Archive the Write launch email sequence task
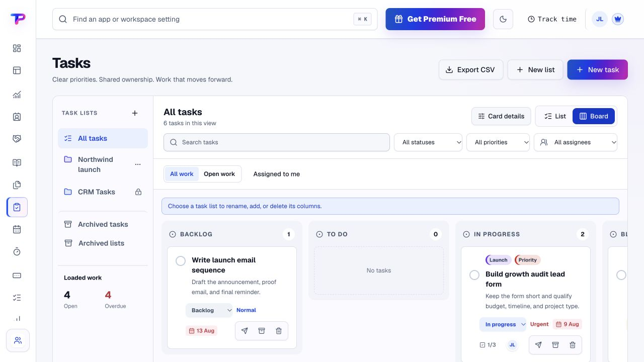Image resolution: width=644 pixels, height=362 pixels. pyautogui.click(x=262, y=331)
